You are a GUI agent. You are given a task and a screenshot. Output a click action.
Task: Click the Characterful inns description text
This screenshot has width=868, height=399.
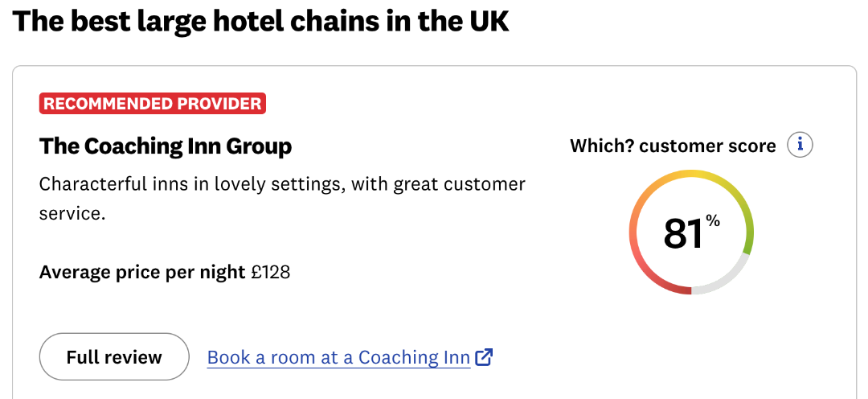(281, 184)
